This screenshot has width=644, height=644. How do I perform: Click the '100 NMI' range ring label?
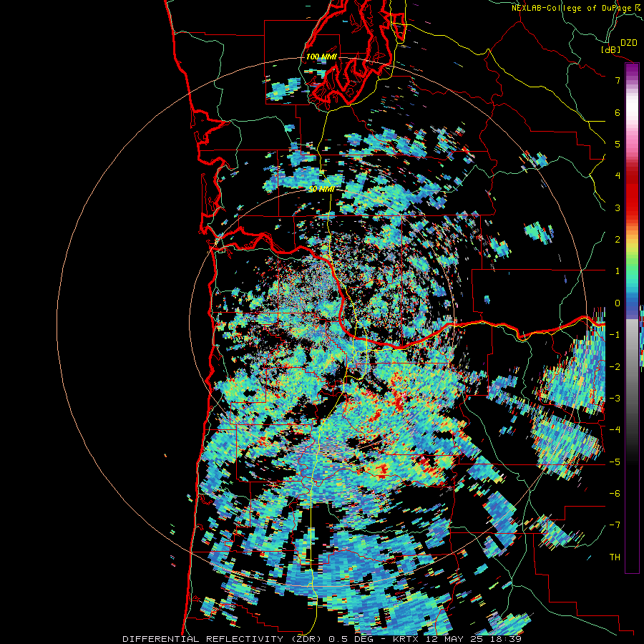[321, 57]
